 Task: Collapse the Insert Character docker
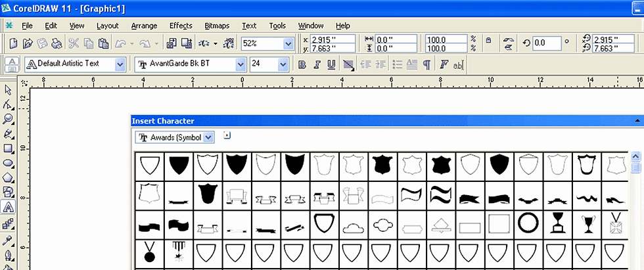[x=637, y=121]
